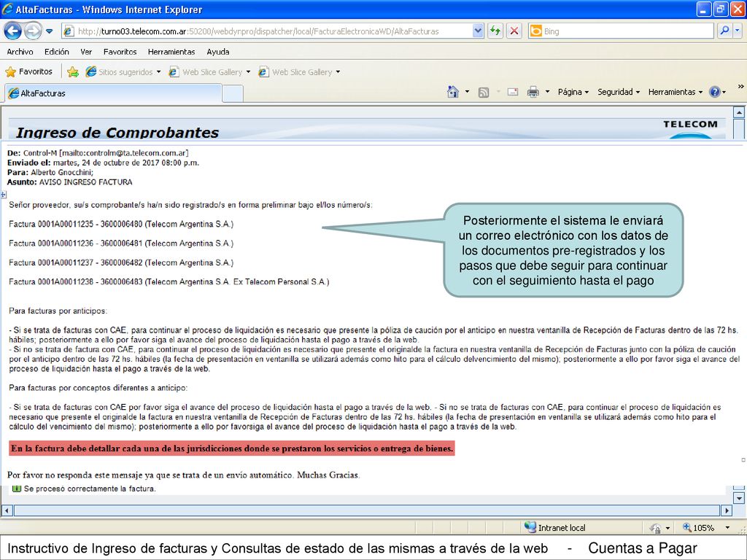Click the Read mail envelope icon

pos(513,92)
